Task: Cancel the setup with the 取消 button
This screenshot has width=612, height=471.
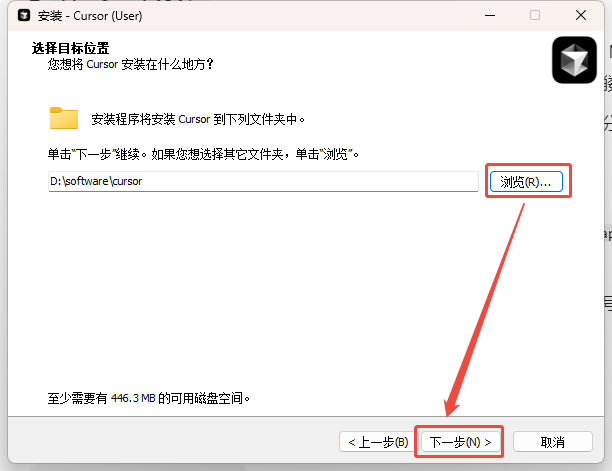Action: (x=553, y=442)
